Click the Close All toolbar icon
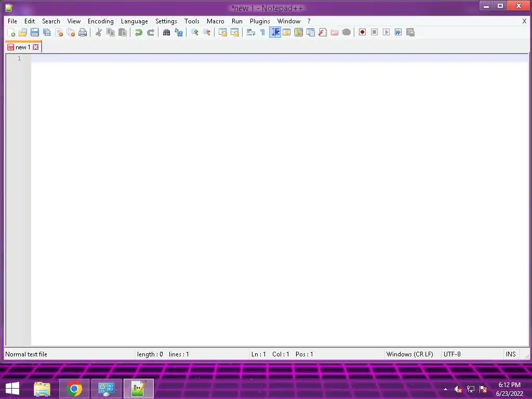Image resolution: width=532 pixels, height=399 pixels. click(x=71, y=32)
